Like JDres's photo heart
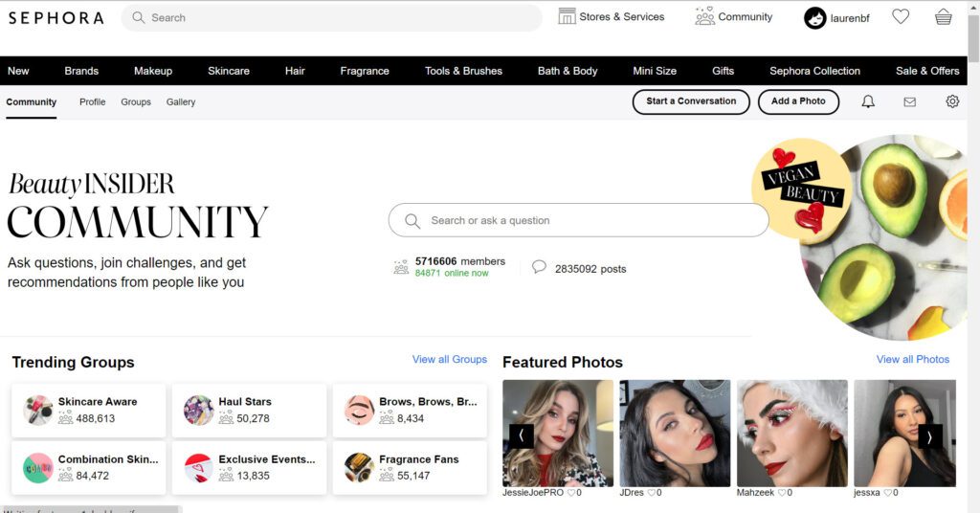The width and height of the screenshot is (980, 513). 651,492
